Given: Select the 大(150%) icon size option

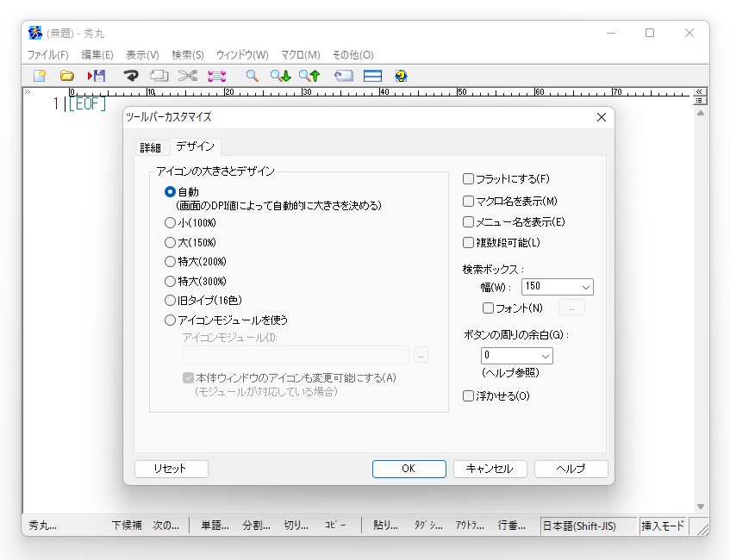Looking at the screenshot, I should [170, 243].
